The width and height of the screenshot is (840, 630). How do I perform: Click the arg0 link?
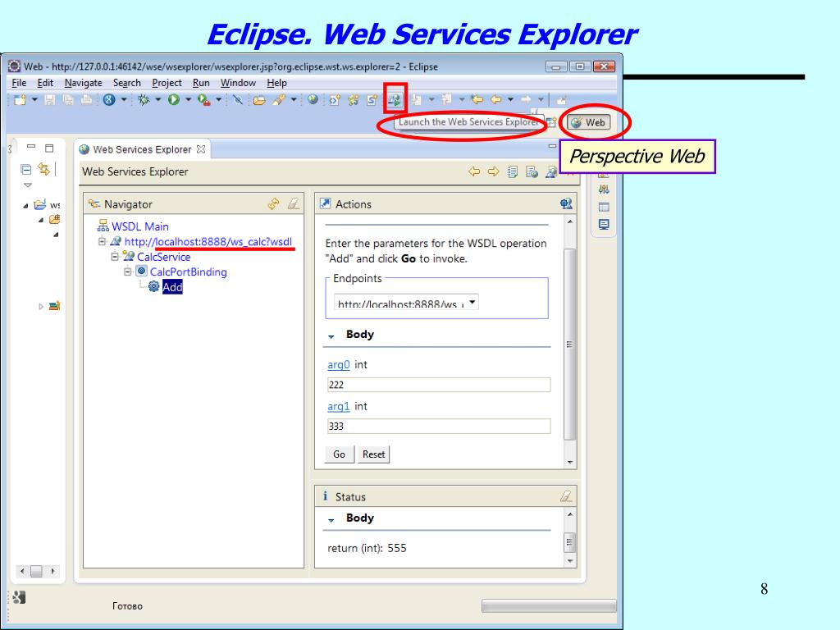pyautogui.click(x=339, y=364)
